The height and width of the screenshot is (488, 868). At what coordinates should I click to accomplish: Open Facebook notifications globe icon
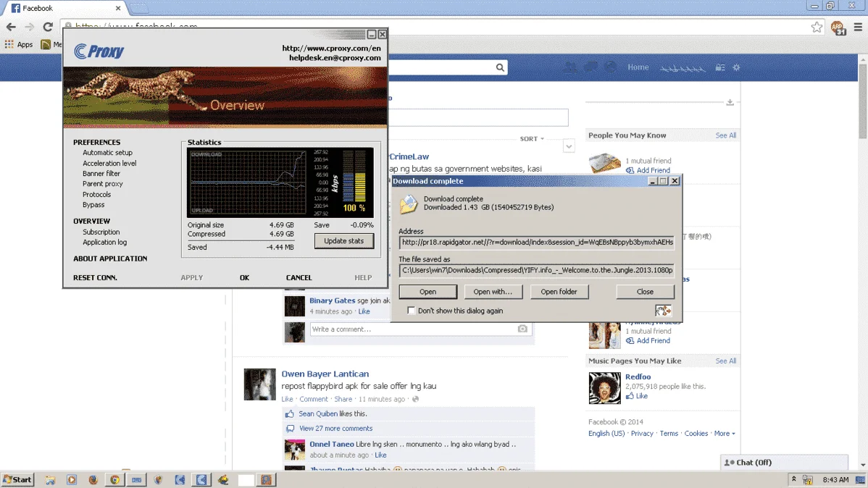[611, 67]
